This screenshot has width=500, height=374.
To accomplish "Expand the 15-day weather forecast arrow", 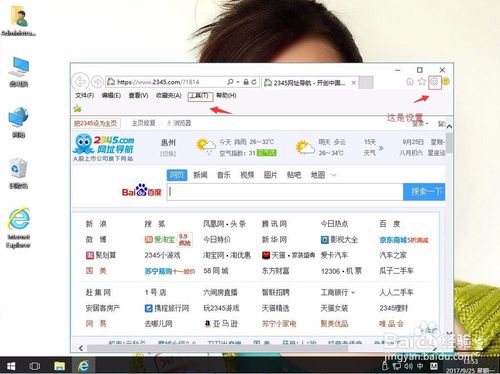I will pyautogui.click(x=381, y=148).
